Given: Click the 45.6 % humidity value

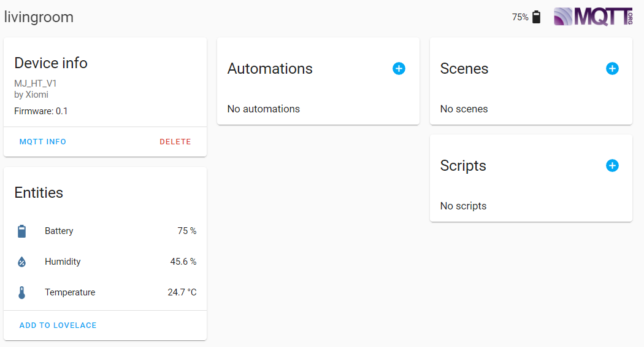Looking at the screenshot, I should tap(183, 262).
